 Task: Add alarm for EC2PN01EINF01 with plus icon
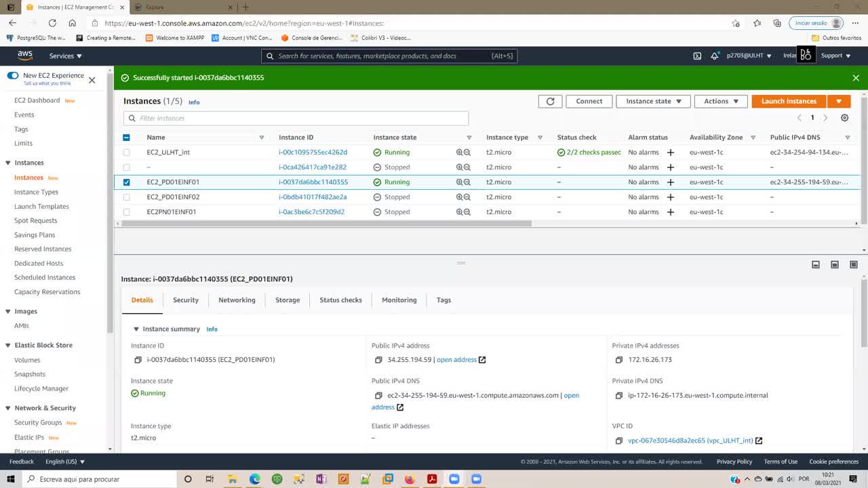671,212
